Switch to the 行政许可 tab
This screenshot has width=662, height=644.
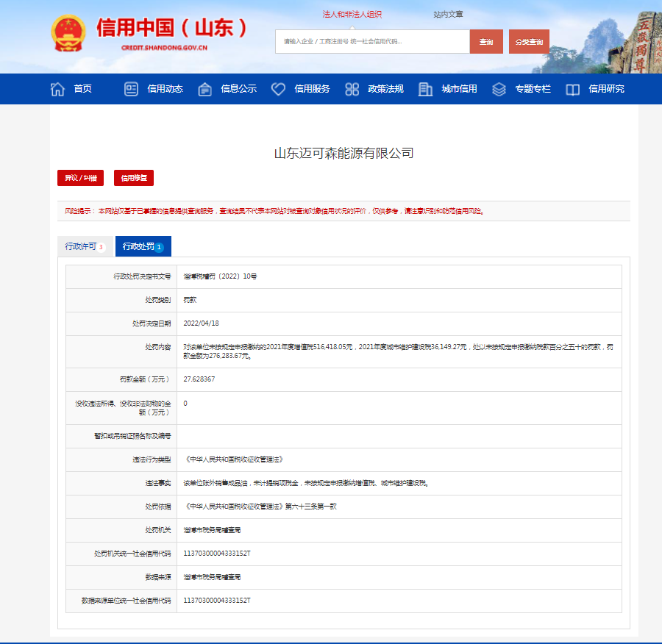pyautogui.click(x=85, y=246)
